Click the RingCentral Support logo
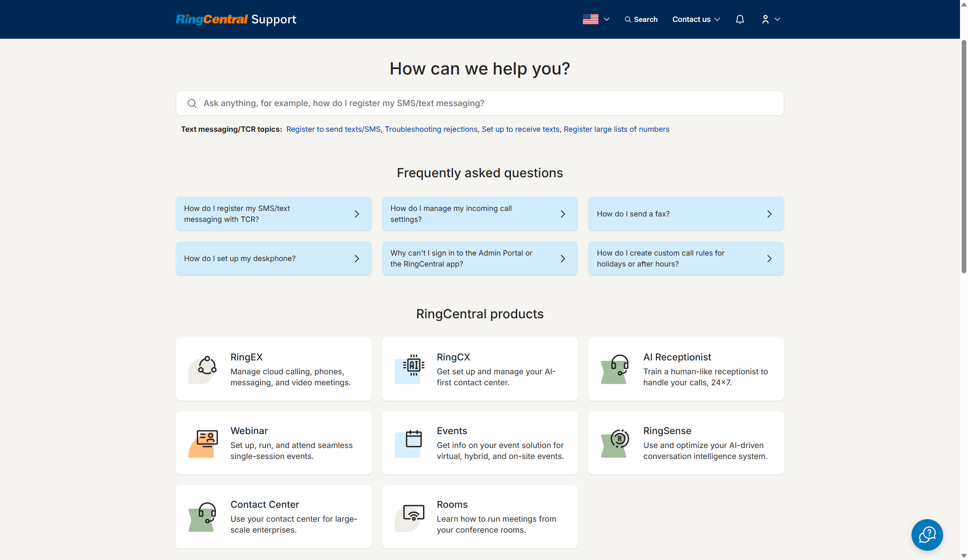Screen dimensions: 968x560 (236, 19)
